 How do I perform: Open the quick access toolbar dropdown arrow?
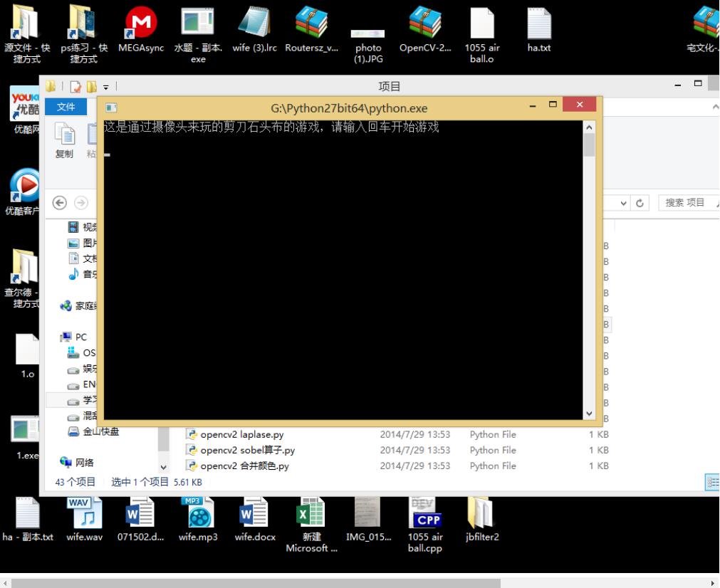(x=105, y=87)
